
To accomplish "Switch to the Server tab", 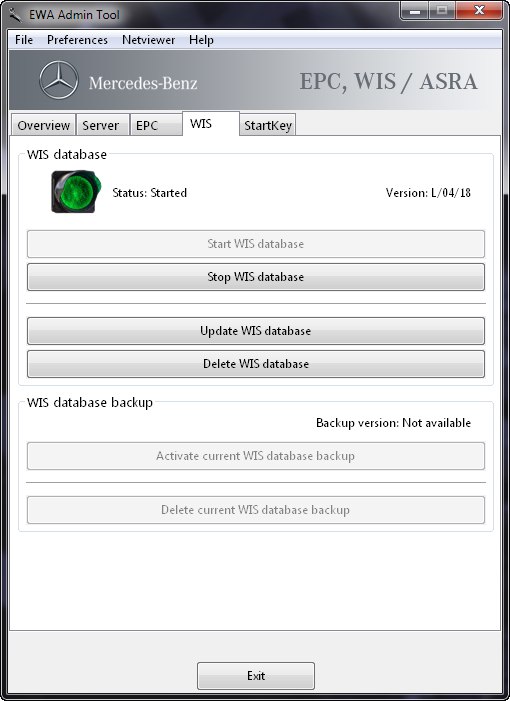I will [x=102, y=125].
